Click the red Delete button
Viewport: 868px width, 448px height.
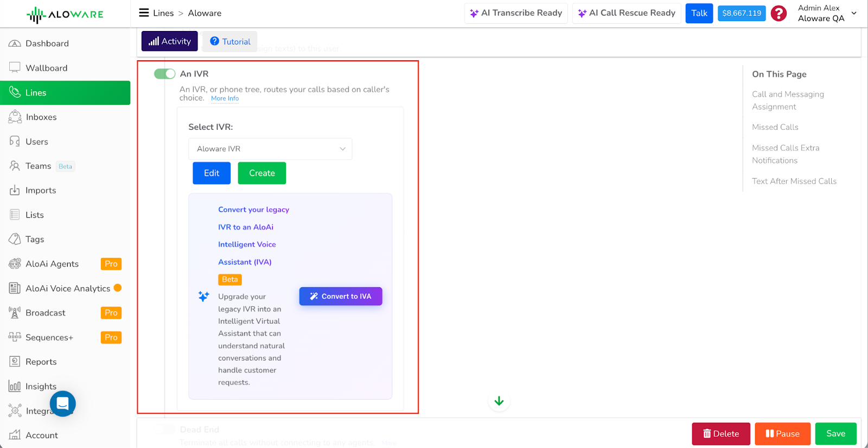pos(721,434)
